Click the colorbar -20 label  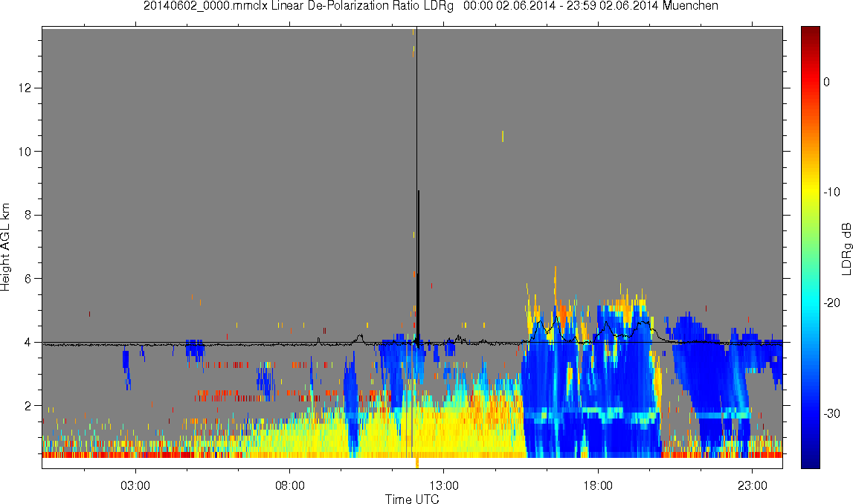[831, 303]
